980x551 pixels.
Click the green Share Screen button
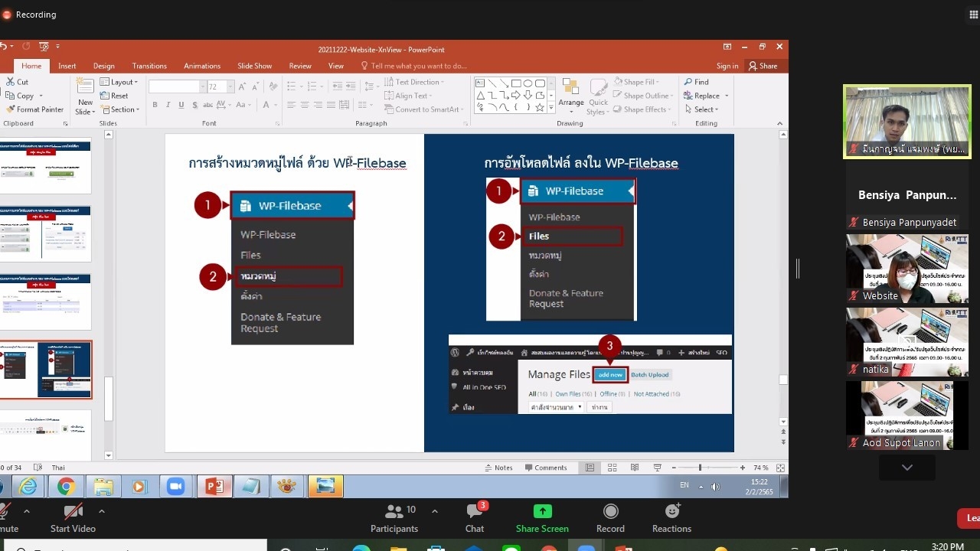click(x=542, y=518)
